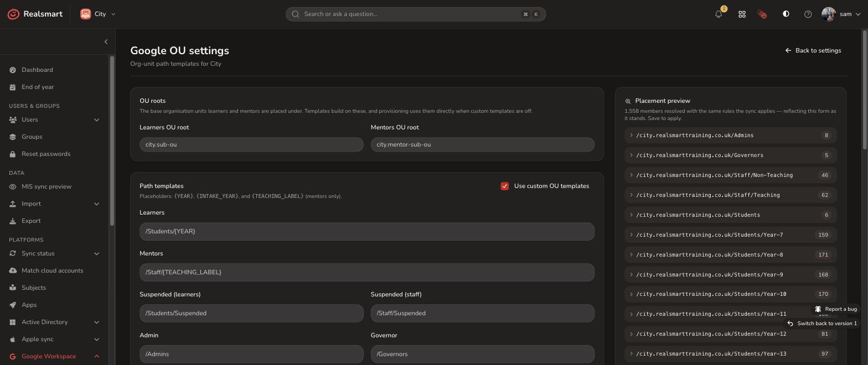Expand the Students/Year-7 placement row

coord(730,235)
